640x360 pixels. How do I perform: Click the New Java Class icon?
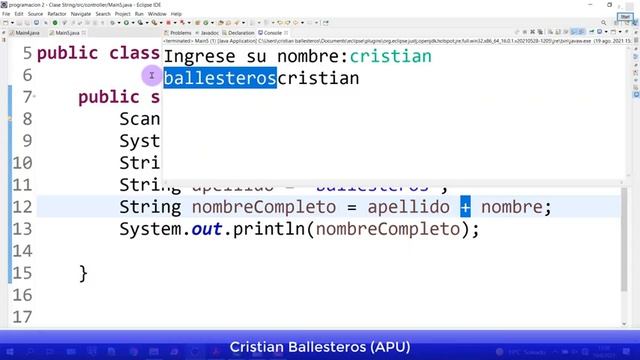206,23
